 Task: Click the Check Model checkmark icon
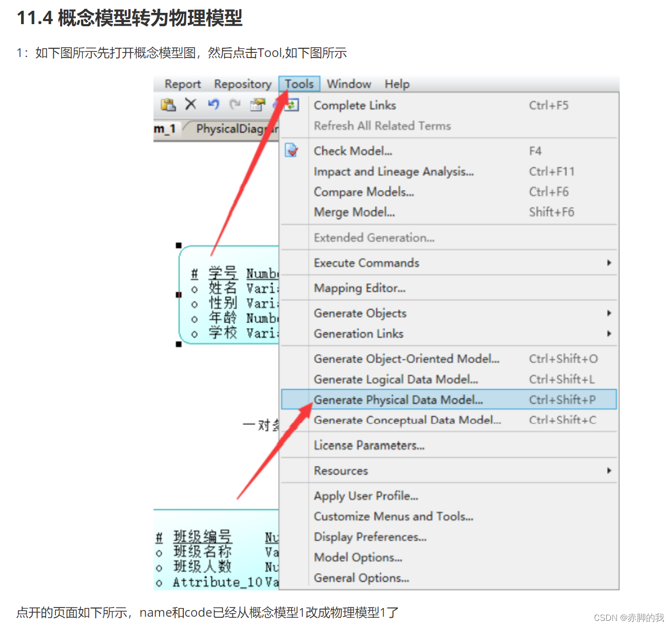(x=292, y=150)
